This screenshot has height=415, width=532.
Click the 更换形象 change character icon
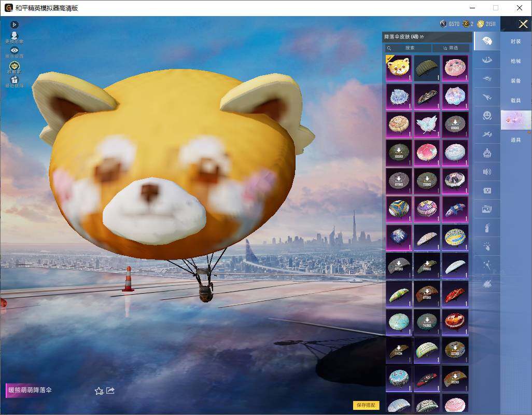tap(14, 37)
